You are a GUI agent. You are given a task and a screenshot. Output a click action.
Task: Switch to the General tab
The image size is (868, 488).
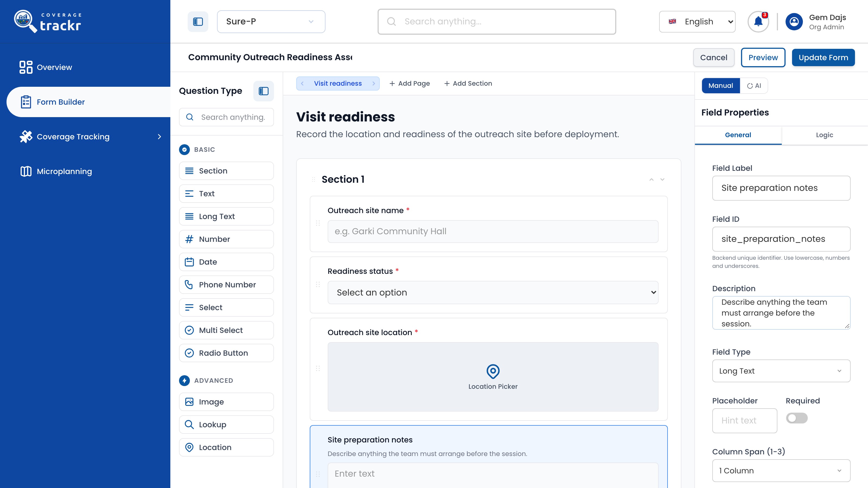click(738, 135)
